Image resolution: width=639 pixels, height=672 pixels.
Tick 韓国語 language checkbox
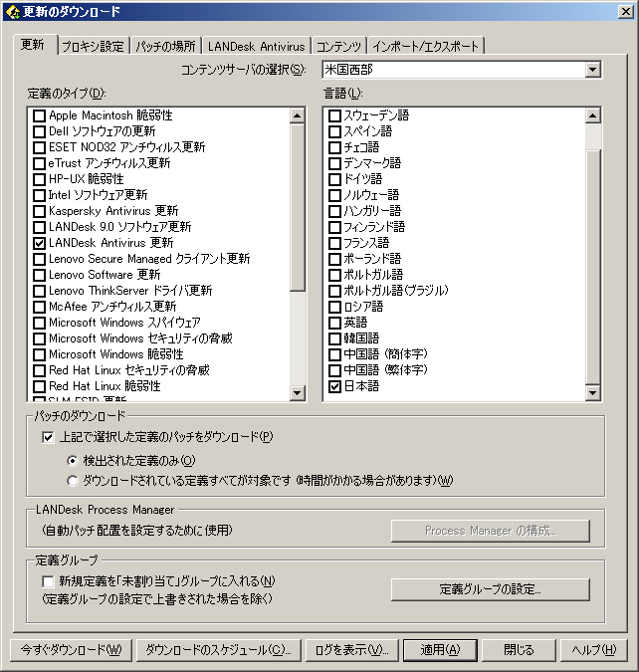point(334,338)
